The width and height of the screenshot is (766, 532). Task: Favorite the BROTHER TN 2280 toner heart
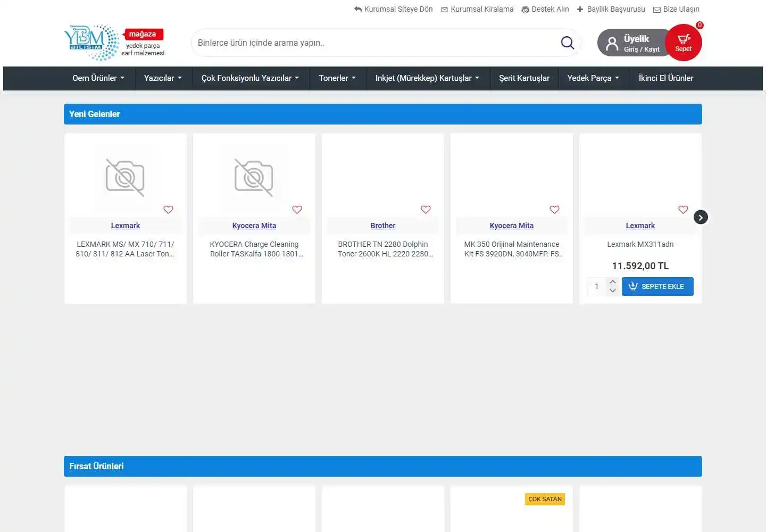click(x=426, y=210)
